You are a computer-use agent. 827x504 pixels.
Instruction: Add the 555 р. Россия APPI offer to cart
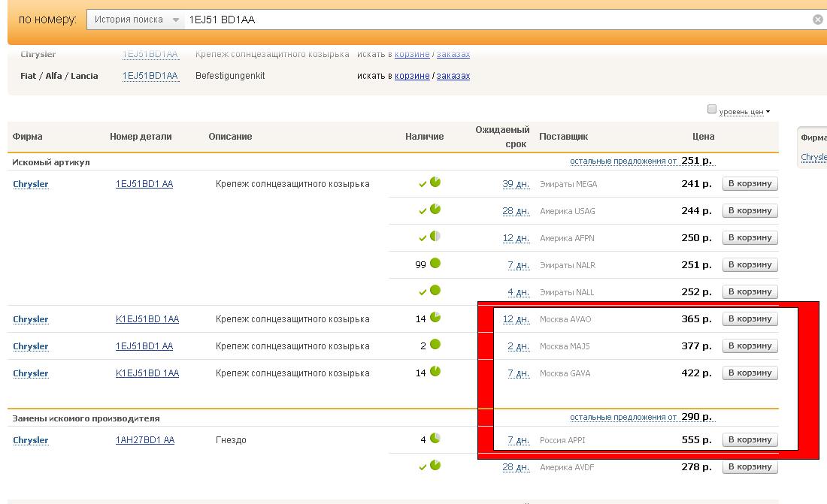point(750,439)
